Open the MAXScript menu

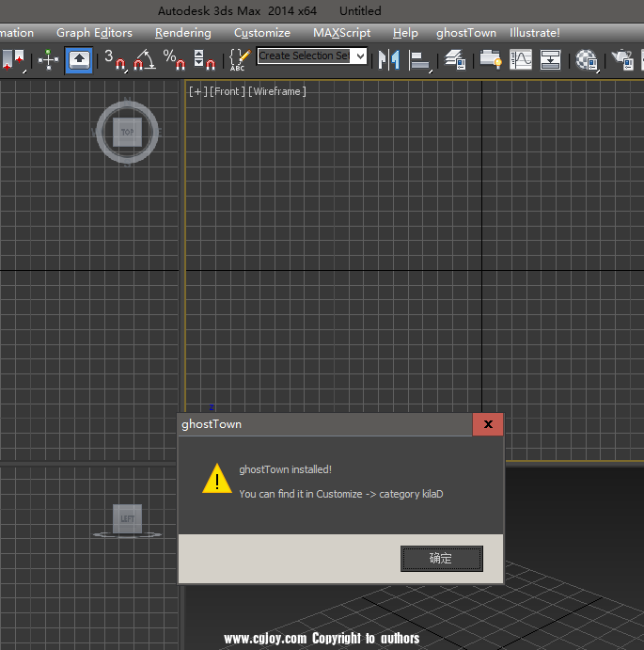click(x=341, y=33)
